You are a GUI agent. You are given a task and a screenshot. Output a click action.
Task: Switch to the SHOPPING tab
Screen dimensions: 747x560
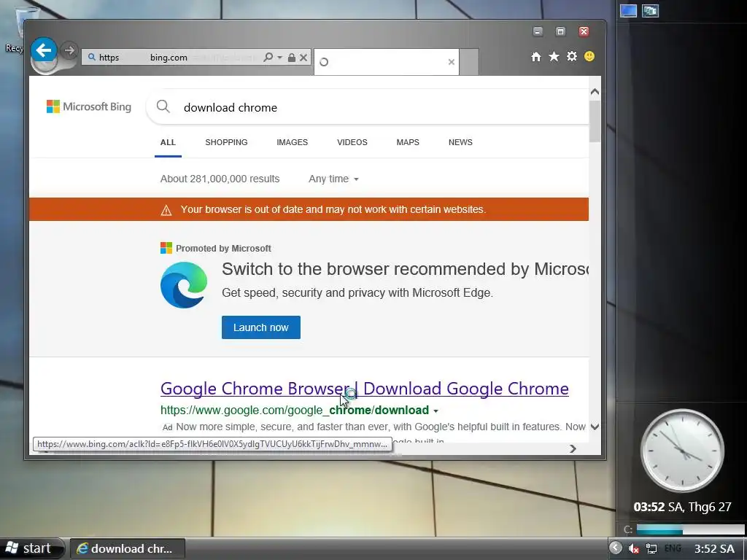click(226, 142)
